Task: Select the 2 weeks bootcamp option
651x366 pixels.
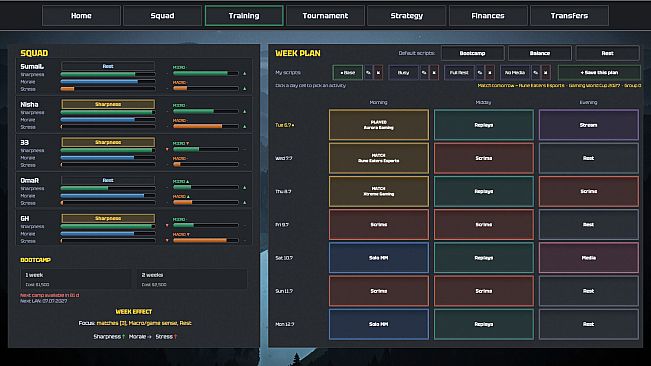Action: pyautogui.click(x=192, y=279)
